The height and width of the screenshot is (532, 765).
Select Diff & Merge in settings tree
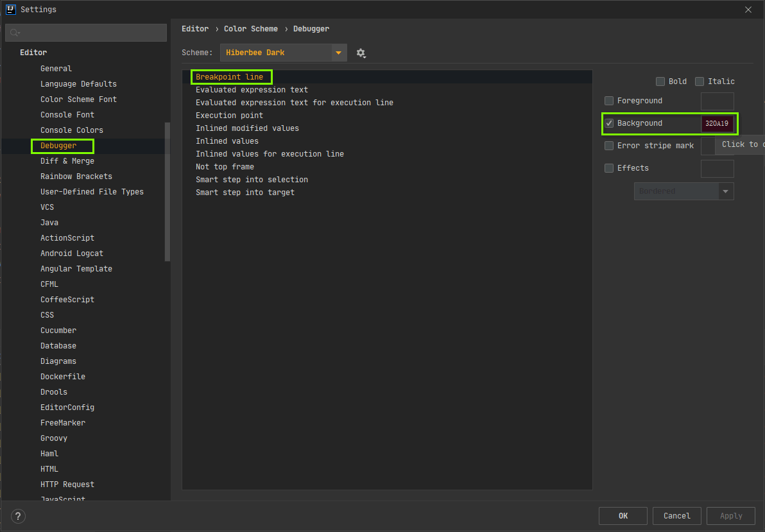point(67,161)
